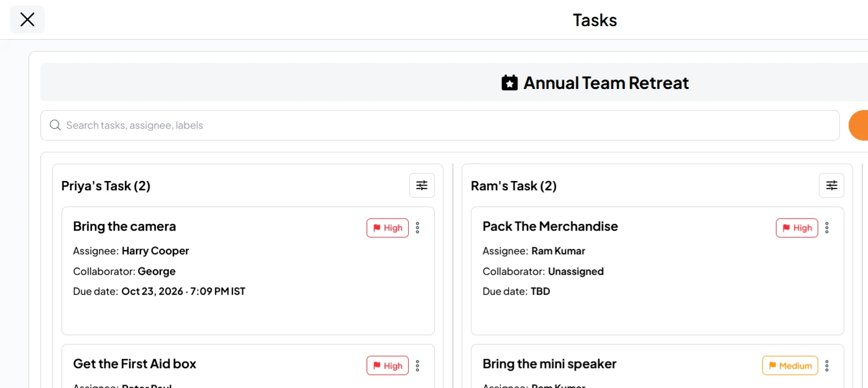The width and height of the screenshot is (868, 388).
Task: Open the Bring the camera task title
Action: pos(124,226)
